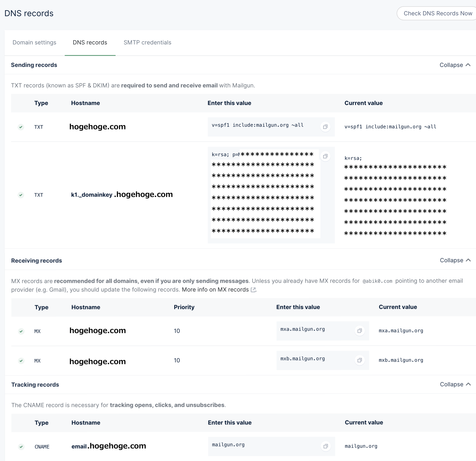Select the DNS records tab
The height and width of the screenshot is (461, 476).
pyautogui.click(x=90, y=42)
